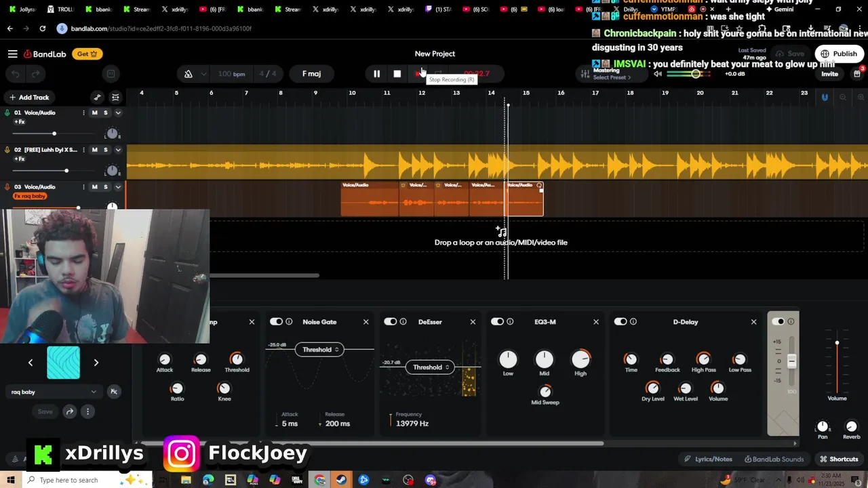Adjust track 01 pan knob
The width and height of the screenshot is (868, 488).
113,134
